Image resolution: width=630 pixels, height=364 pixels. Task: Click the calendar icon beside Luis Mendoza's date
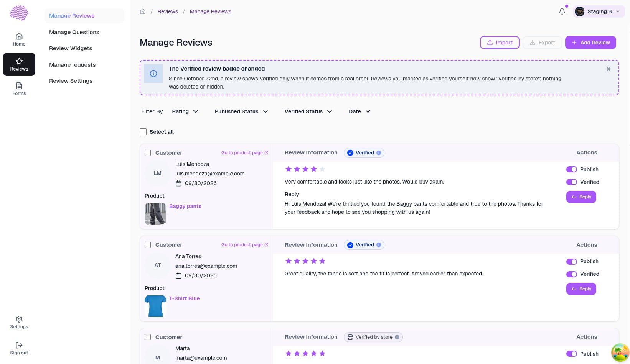[178, 184]
